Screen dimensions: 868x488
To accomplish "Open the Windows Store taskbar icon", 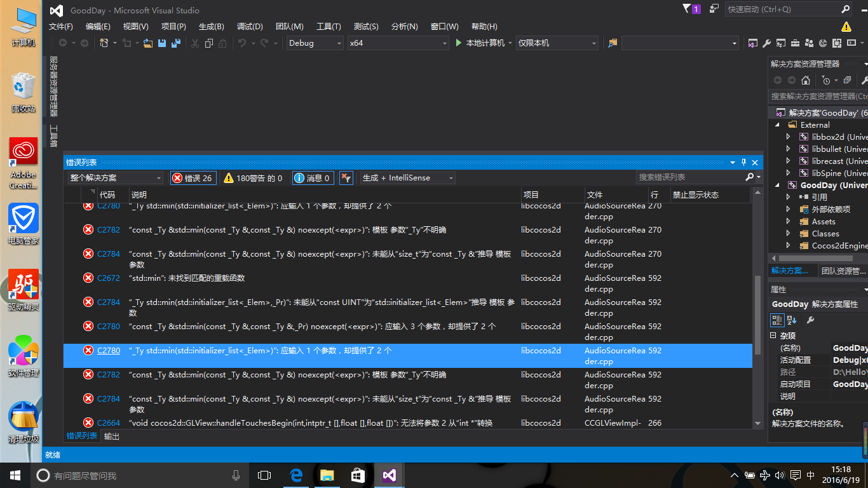I will (358, 475).
